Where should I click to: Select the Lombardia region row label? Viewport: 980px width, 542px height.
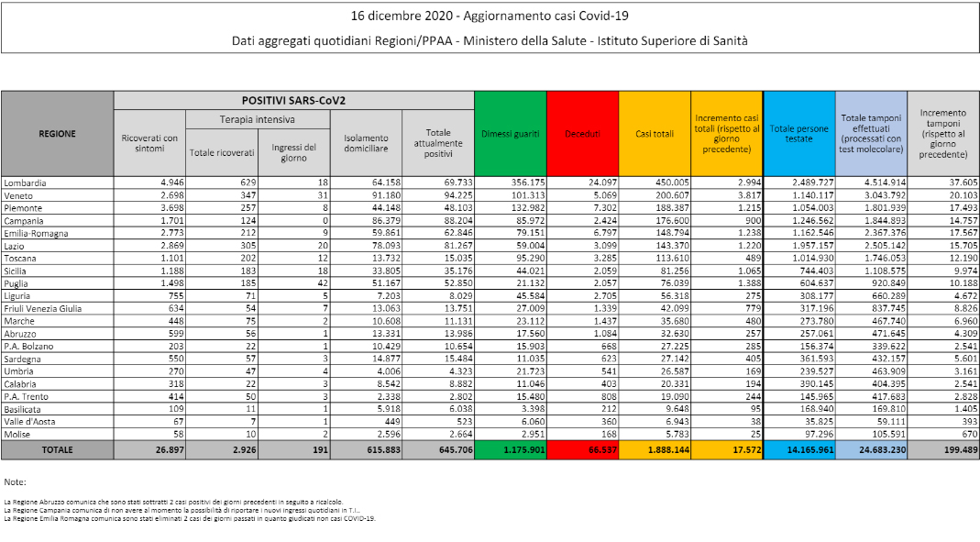tap(58, 183)
